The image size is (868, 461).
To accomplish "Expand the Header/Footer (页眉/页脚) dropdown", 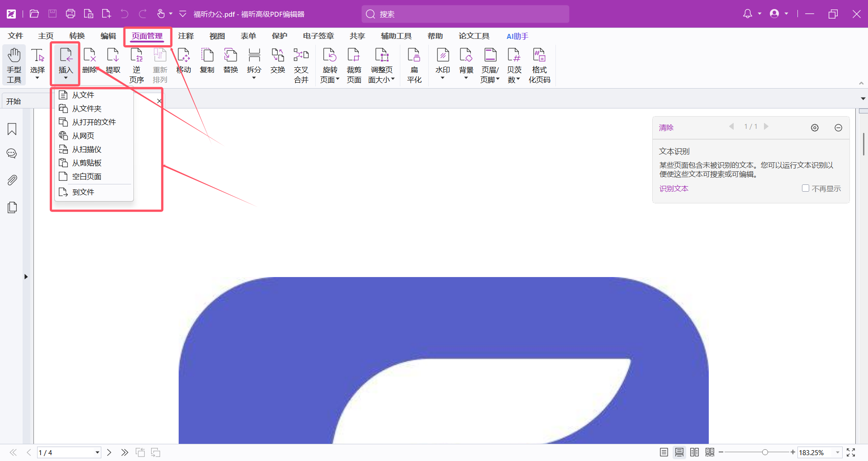I will coord(498,79).
